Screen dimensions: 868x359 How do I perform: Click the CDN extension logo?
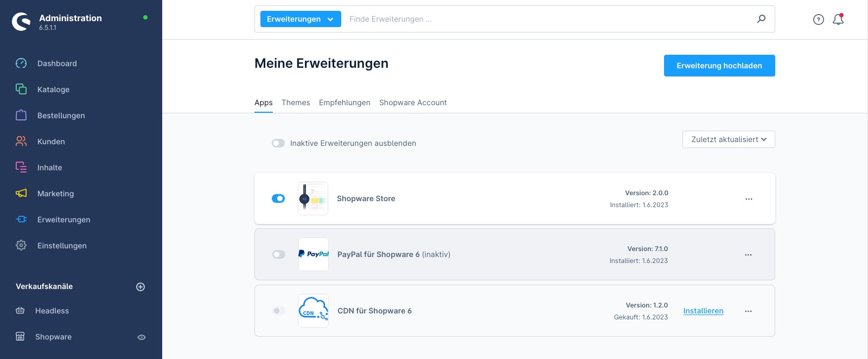click(x=314, y=311)
